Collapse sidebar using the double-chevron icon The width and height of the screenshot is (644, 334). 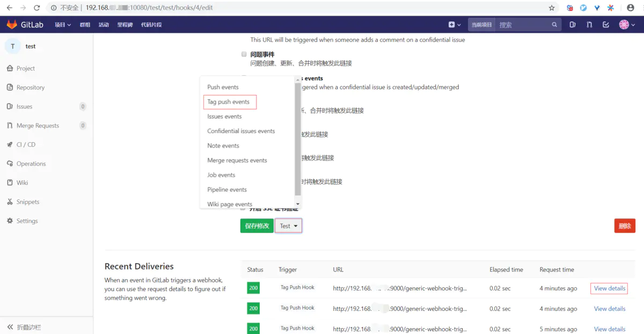pos(10,327)
